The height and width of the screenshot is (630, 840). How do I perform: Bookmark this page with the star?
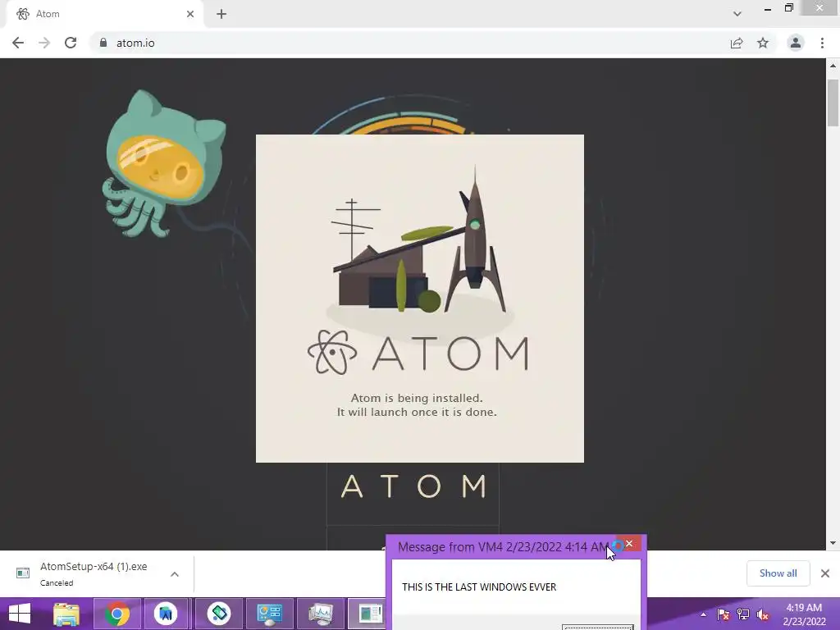click(763, 43)
